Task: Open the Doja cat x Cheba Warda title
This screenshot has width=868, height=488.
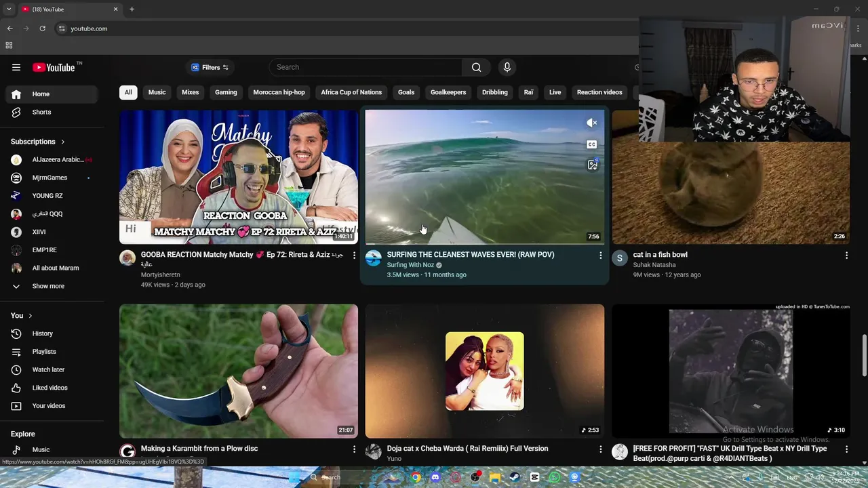Action: tap(467, 449)
